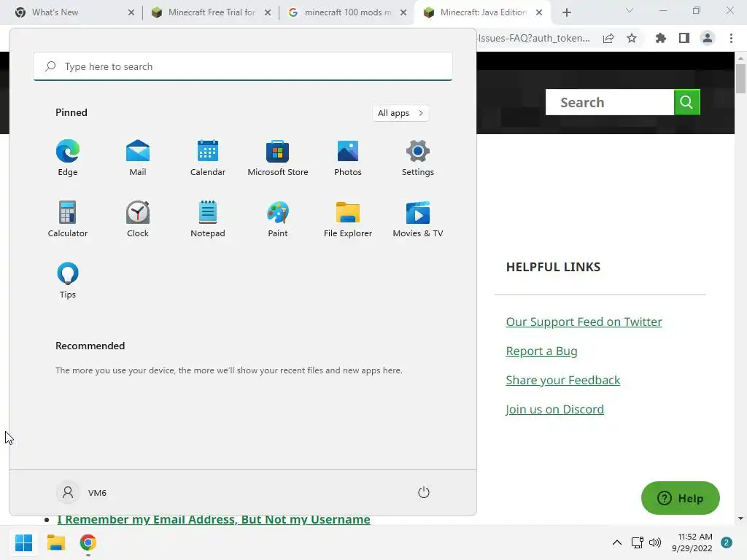This screenshot has width=747, height=560.
Task: Share this page icon in Chrome
Action: (608, 38)
